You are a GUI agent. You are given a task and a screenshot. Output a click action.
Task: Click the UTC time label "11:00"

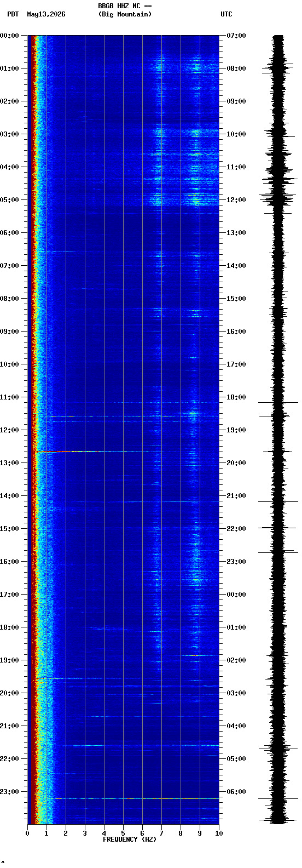coord(236,167)
